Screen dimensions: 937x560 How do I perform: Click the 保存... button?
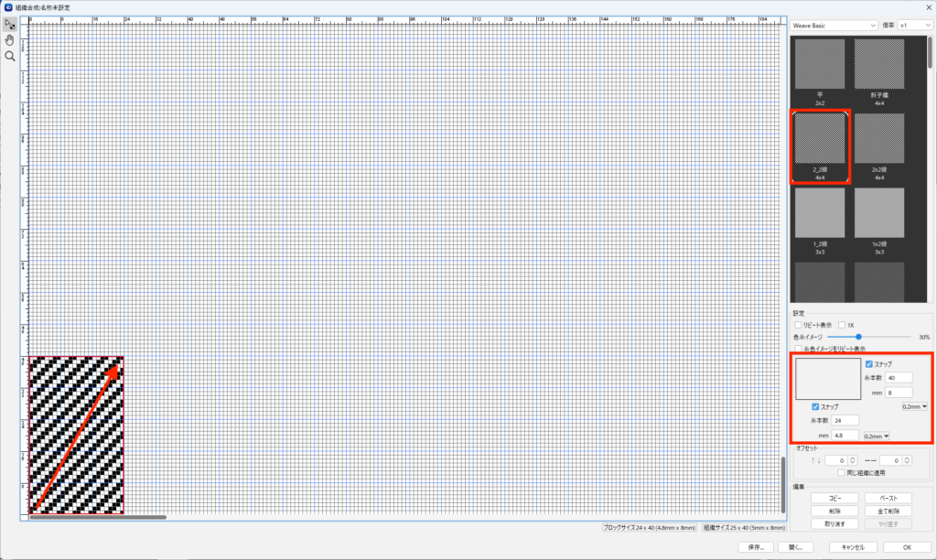pos(756,547)
